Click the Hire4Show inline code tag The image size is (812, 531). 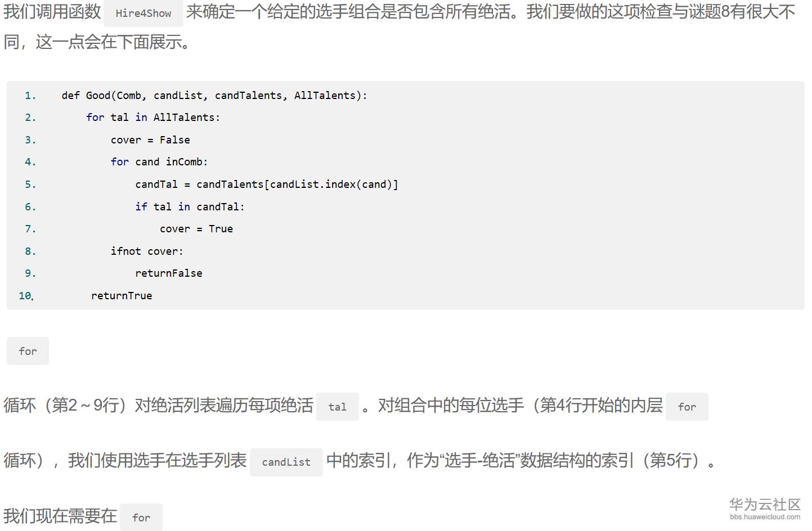tap(143, 13)
